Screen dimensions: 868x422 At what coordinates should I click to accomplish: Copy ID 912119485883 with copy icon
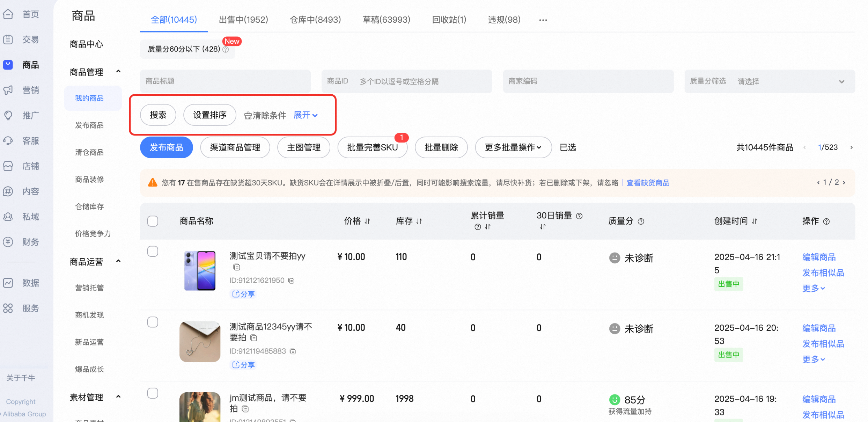click(x=293, y=351)
